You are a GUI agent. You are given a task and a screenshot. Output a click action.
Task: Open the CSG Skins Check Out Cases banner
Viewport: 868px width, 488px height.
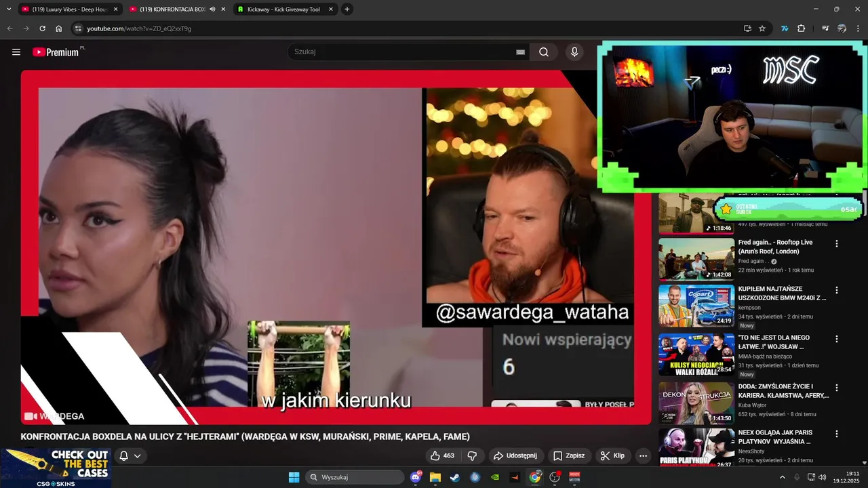(x=56, y=468)
